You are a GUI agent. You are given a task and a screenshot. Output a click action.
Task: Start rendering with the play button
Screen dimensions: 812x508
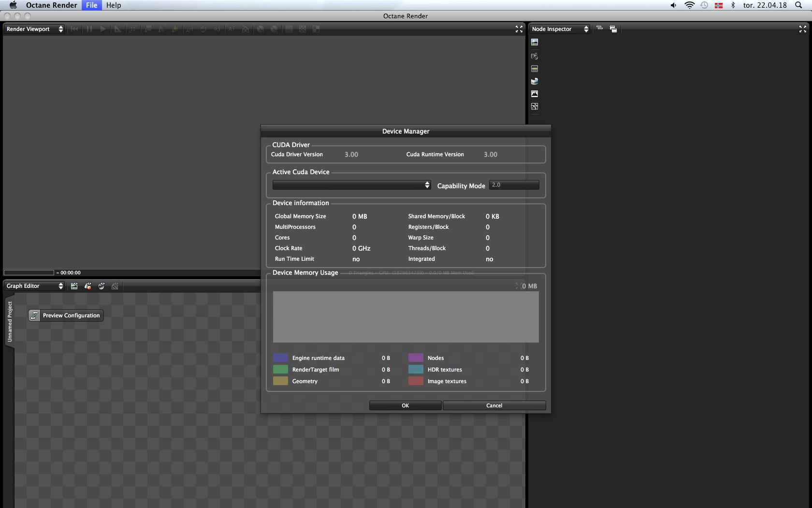tap(103, 29)
